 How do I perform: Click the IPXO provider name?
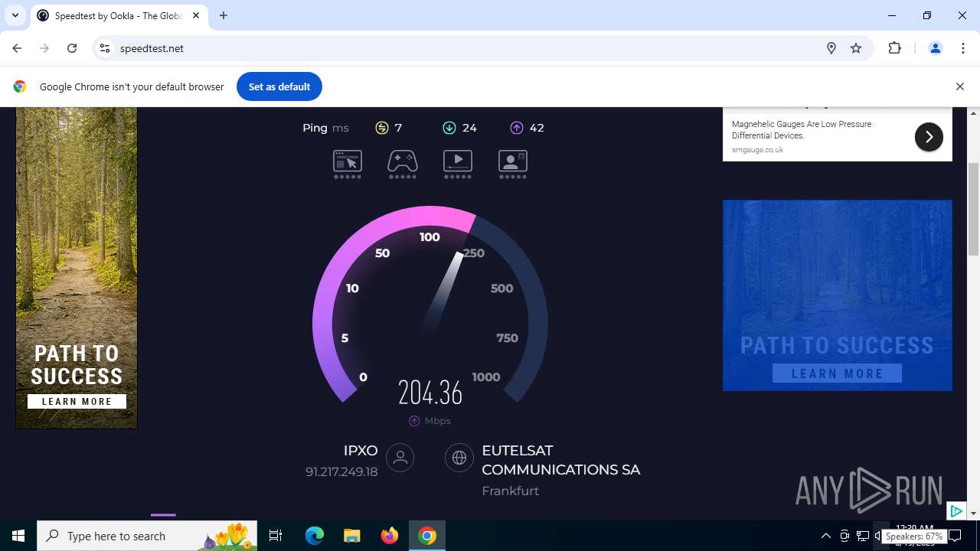[361, 451]
